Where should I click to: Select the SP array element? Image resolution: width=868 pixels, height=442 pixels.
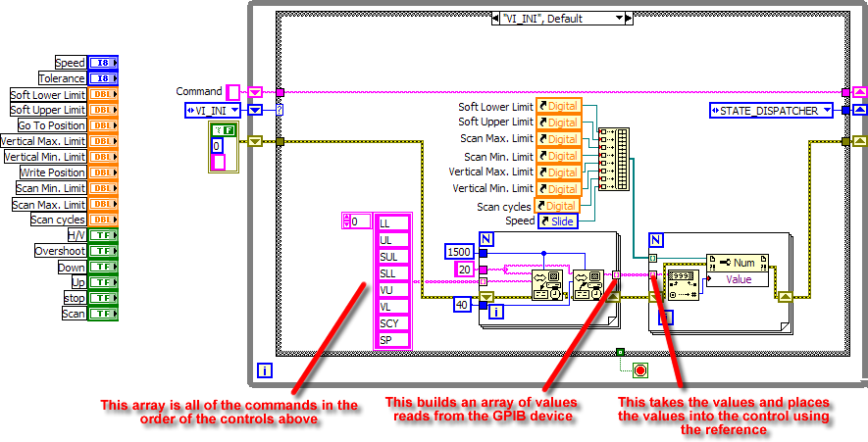pyautogui.click(x=393, y=340)
